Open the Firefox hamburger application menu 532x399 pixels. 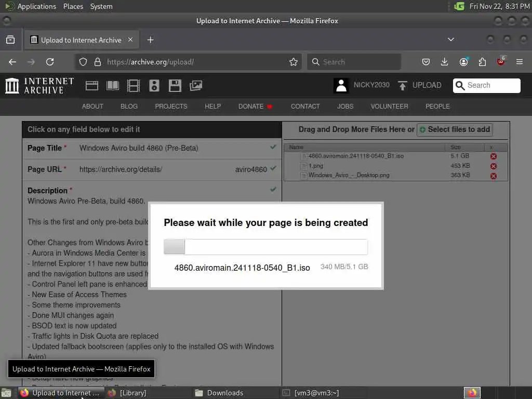pos(520,62)
